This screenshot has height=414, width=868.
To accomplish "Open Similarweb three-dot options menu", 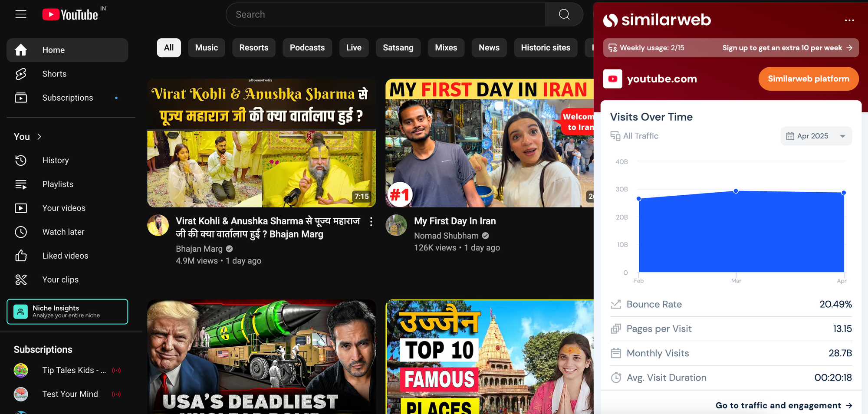I will 849,20.
